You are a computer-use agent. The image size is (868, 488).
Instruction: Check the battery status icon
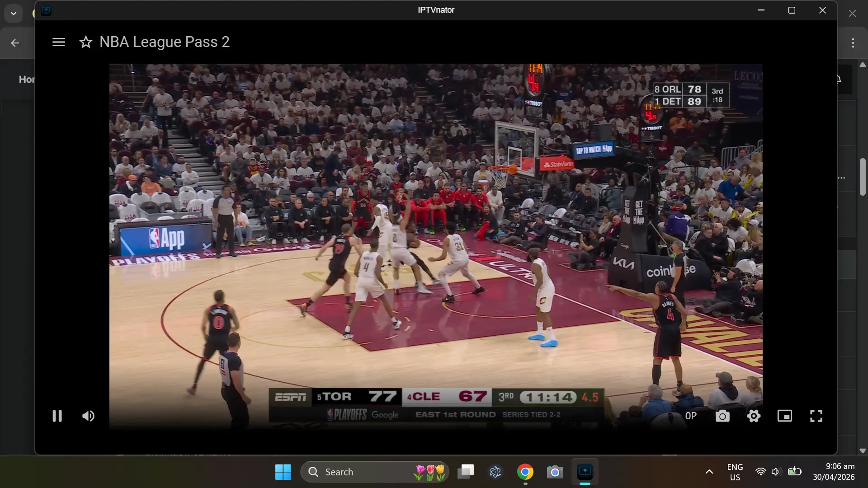point(794,472)
